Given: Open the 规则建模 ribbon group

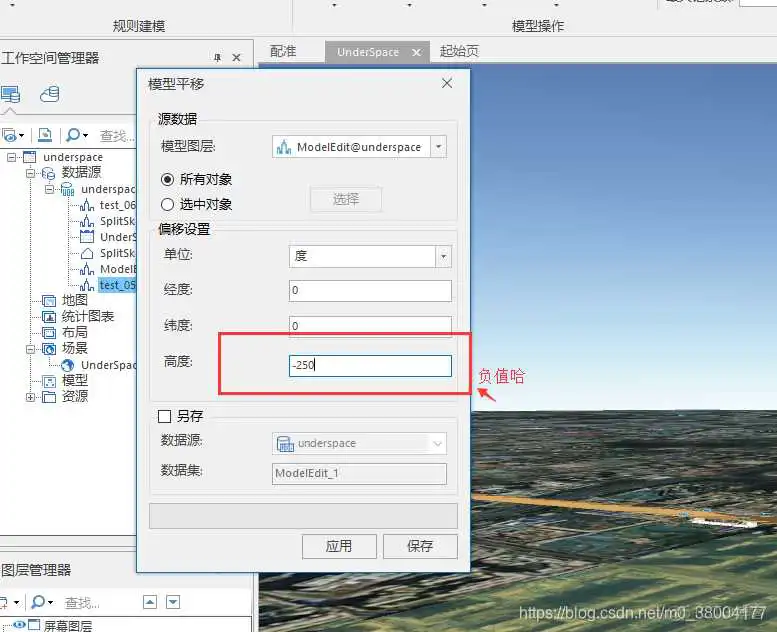Looking at the screenshot, I should coord(139,26).
